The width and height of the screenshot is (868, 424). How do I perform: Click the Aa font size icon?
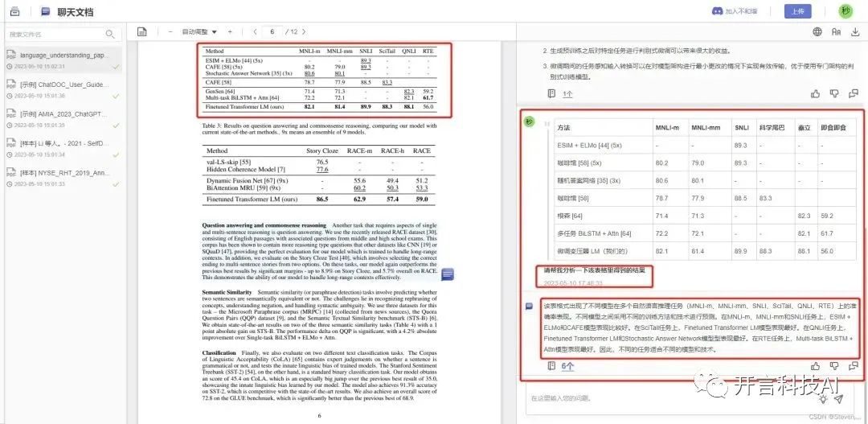coord(837,31)
